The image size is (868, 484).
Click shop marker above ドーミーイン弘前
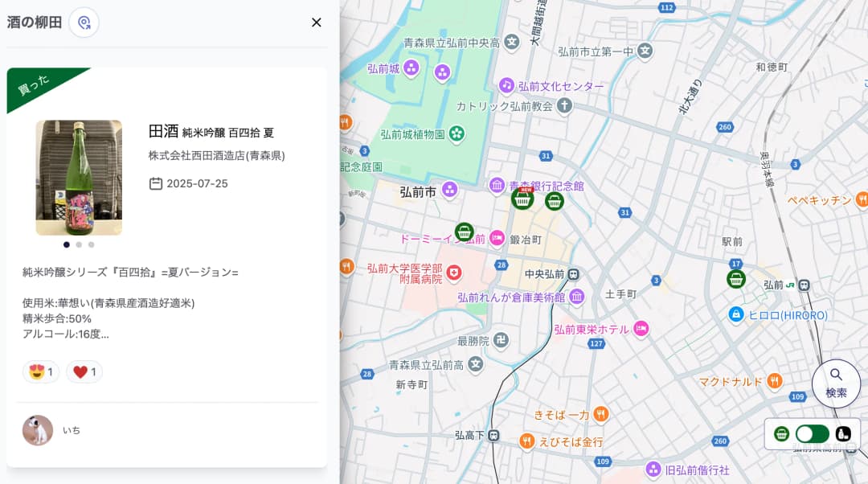click(464, 232)
